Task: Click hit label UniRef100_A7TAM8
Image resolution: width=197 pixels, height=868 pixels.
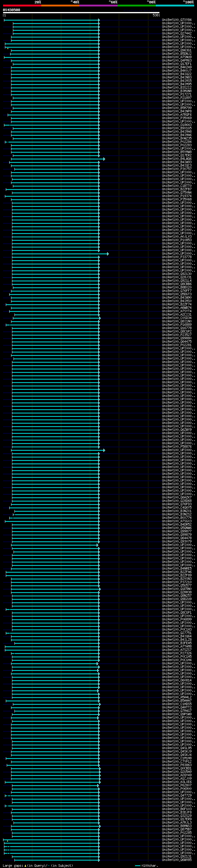Action: point(177,646)
